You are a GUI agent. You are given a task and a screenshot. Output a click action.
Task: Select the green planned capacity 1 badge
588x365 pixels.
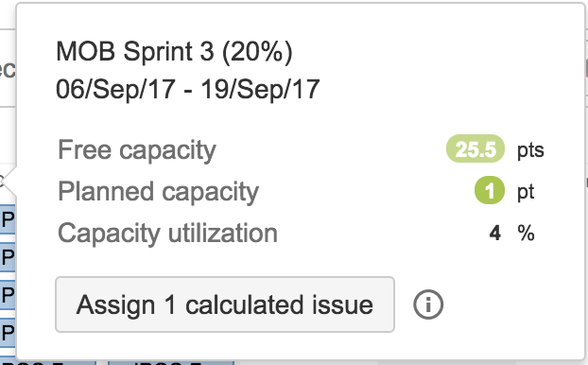tap(490, 190)
